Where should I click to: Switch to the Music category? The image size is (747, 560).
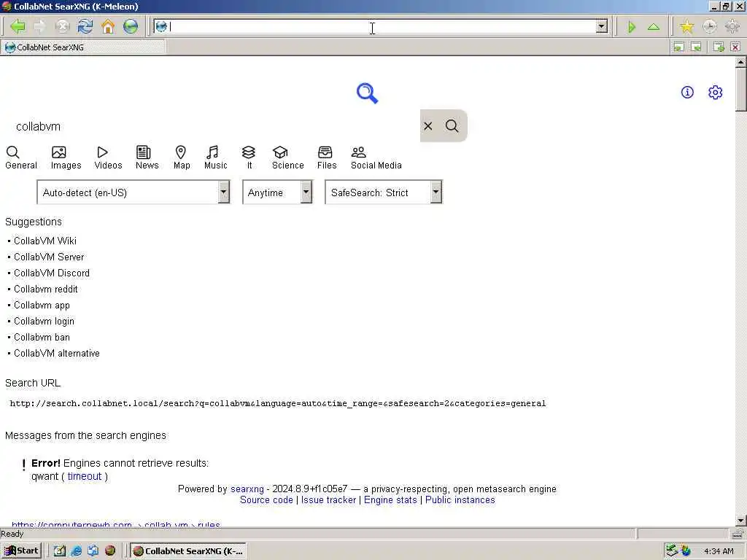point(215,157)
